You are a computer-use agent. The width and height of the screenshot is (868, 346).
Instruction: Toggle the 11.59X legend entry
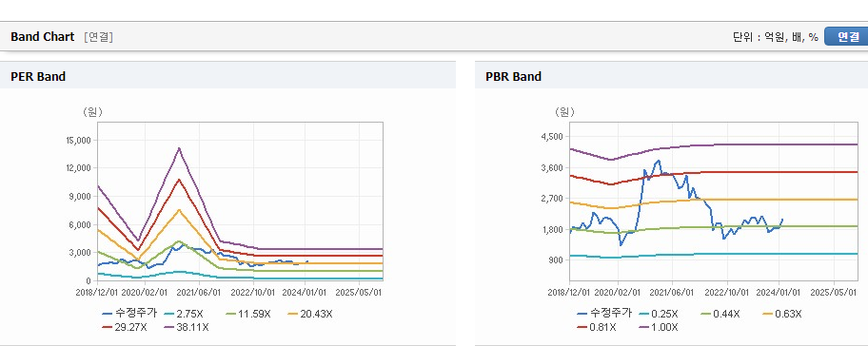tap(248, 314)
